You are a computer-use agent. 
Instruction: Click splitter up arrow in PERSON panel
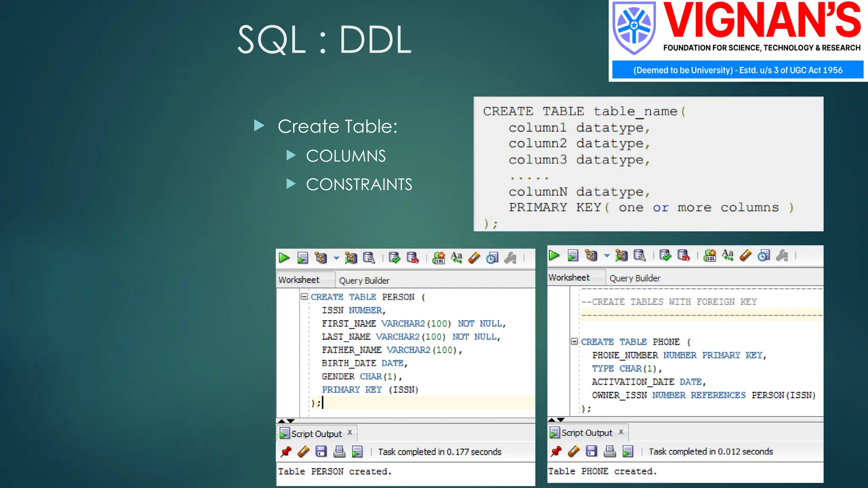tap(281, 421)
